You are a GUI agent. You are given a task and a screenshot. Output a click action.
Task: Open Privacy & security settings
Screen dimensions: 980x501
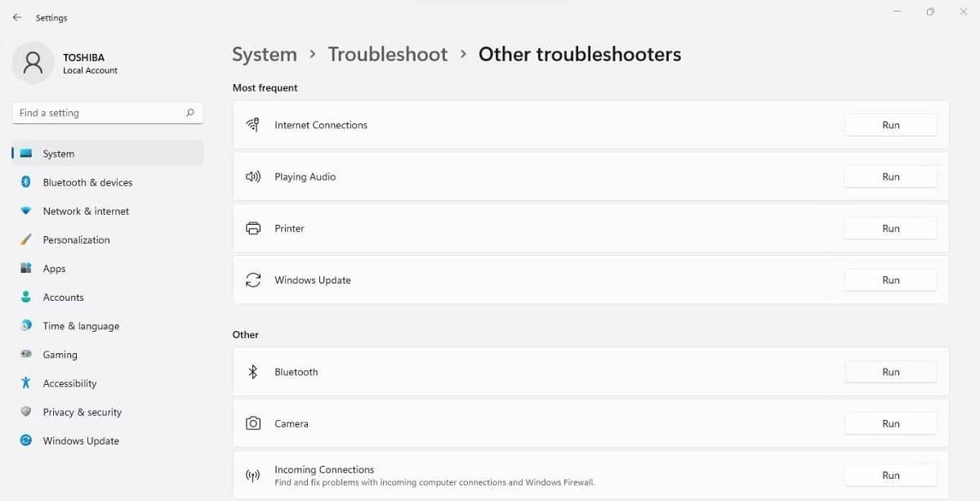click(82, 411)
